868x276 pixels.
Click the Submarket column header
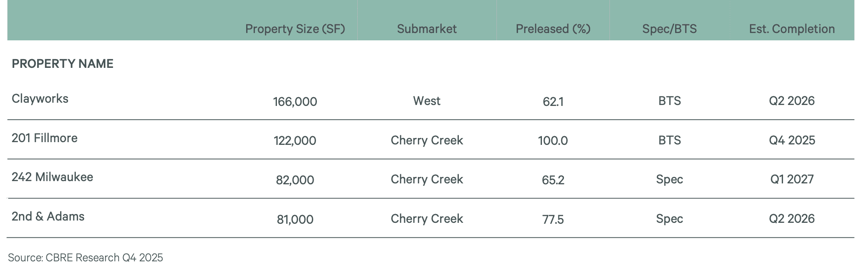427,29
